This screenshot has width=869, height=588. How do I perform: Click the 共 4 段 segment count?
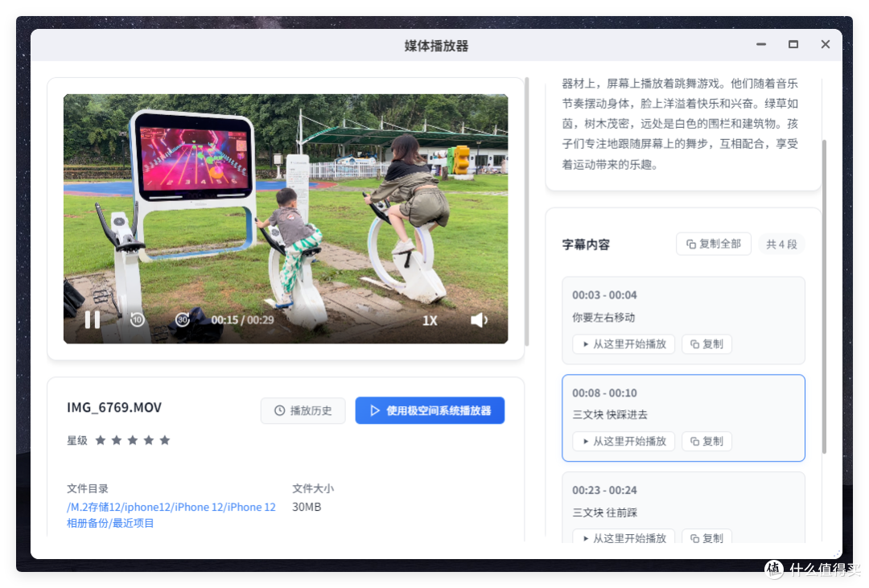pyautogui.click(x=781, y=245)
